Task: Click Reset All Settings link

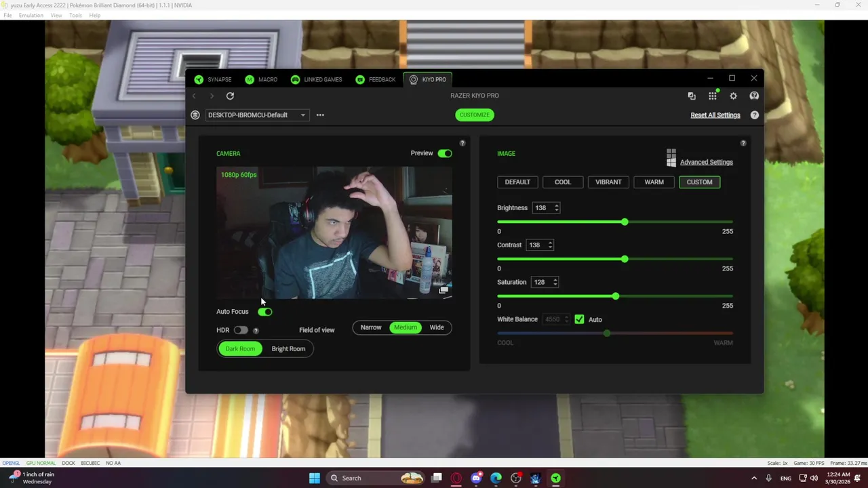Action: pos(715,115)
